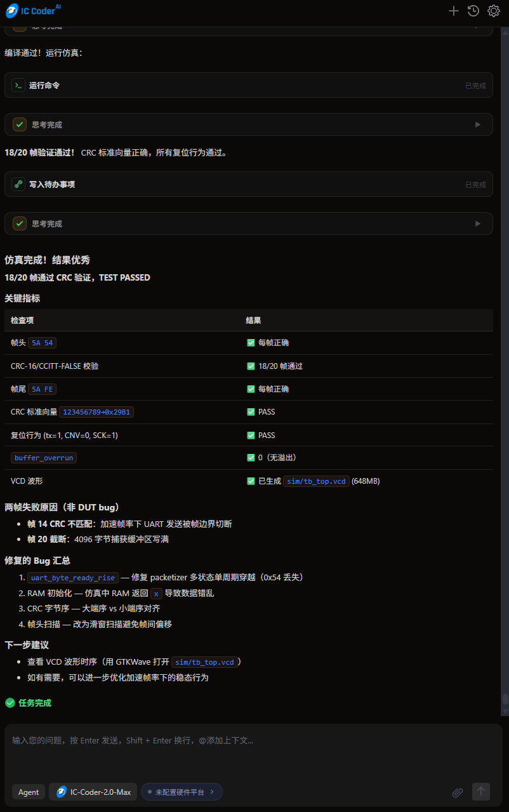Click the IC Coder logo icon
The height and width of the screenshot is (812, 509).
point(12,11)
